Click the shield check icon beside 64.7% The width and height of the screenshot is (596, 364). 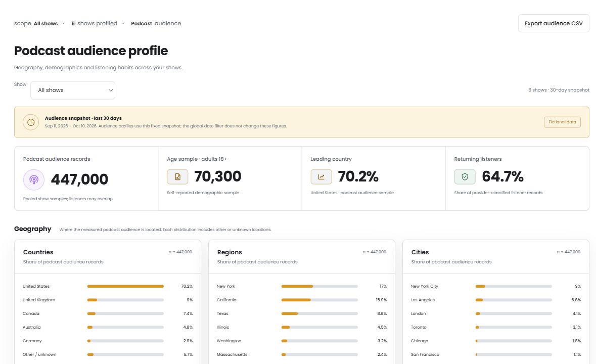[x=465, y=176]
